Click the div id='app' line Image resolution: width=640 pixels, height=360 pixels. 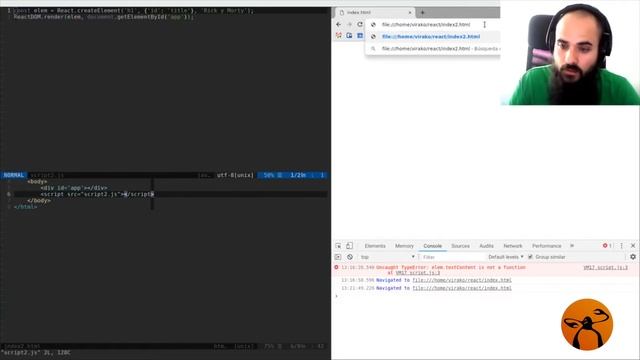point(74,188)
